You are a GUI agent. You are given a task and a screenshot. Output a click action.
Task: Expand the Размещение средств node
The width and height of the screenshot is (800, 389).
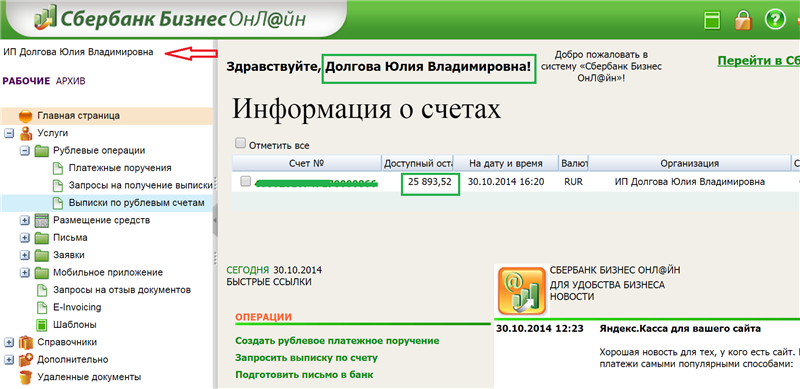24,221
